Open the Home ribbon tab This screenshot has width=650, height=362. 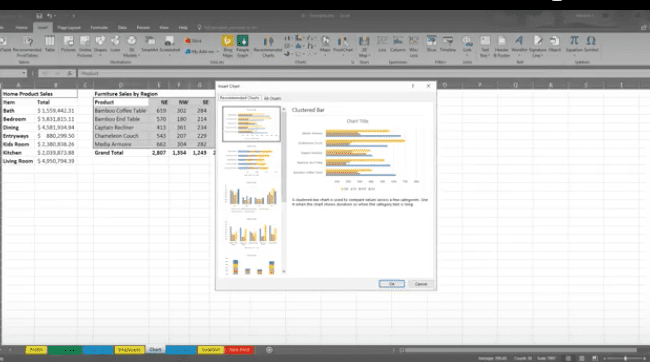pyautogui.click(x=22, y=28)
